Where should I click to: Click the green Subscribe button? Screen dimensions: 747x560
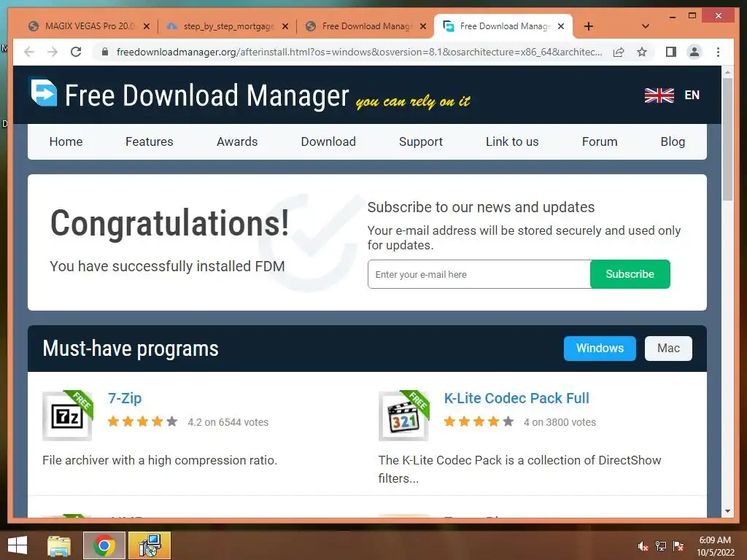[x=630, y=274]
